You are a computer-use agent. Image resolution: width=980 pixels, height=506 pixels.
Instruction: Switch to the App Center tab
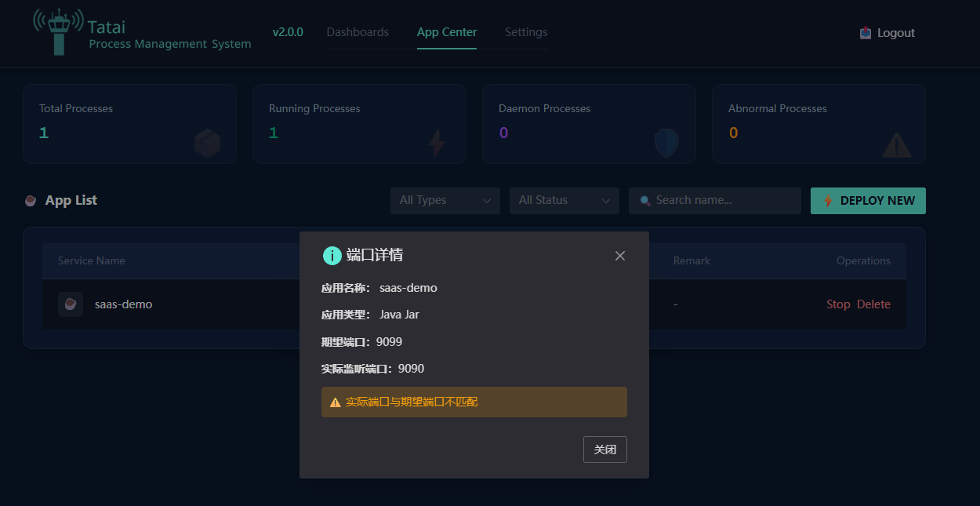tap(447, 32)
